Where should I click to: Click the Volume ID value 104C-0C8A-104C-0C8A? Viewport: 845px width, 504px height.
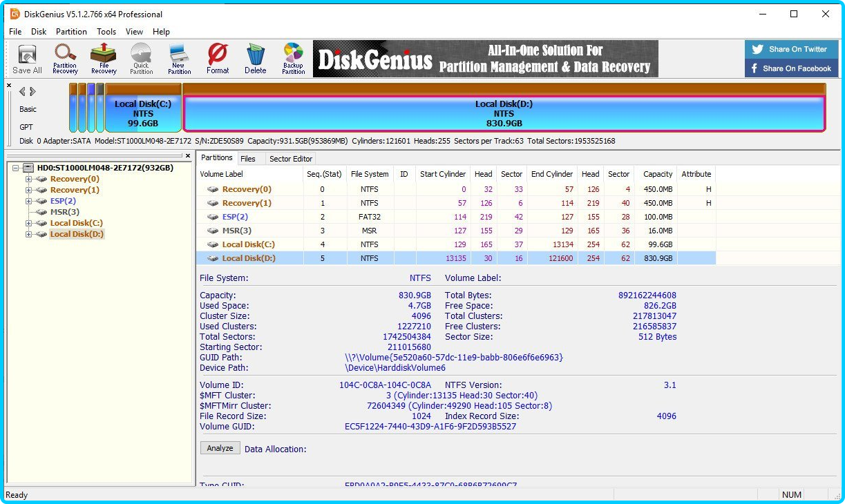point(385,385)
